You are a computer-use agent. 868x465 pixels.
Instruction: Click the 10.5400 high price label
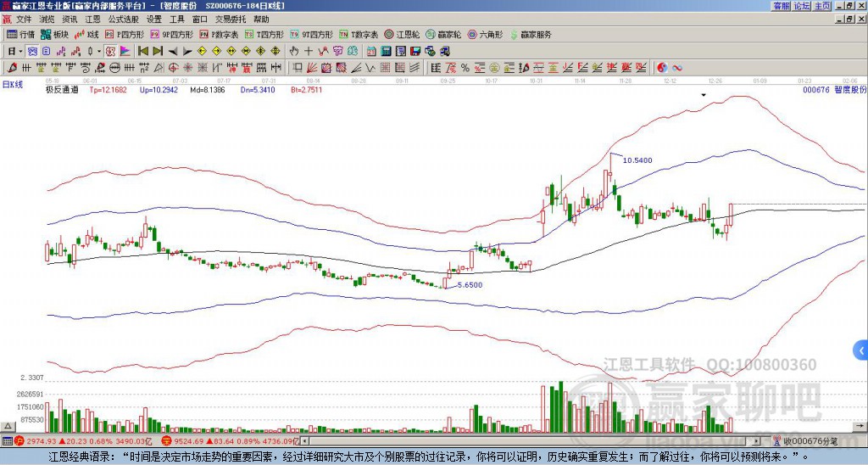tap(637, 160)
